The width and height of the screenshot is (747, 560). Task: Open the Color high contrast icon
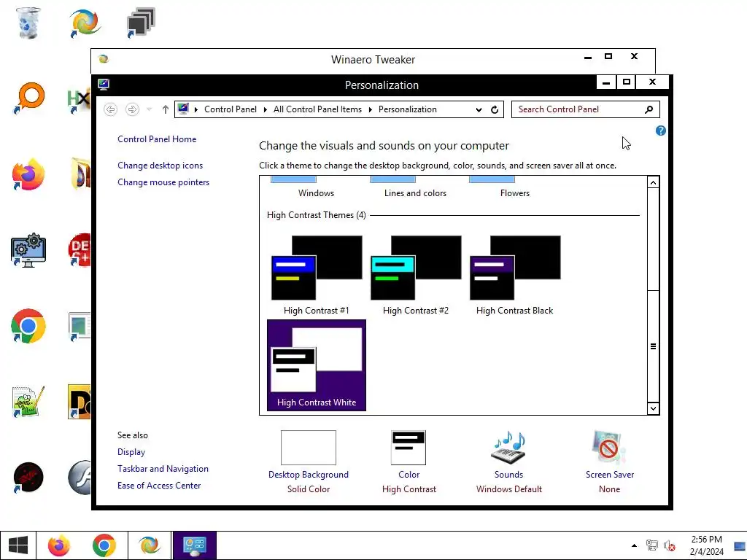(409, 448)
